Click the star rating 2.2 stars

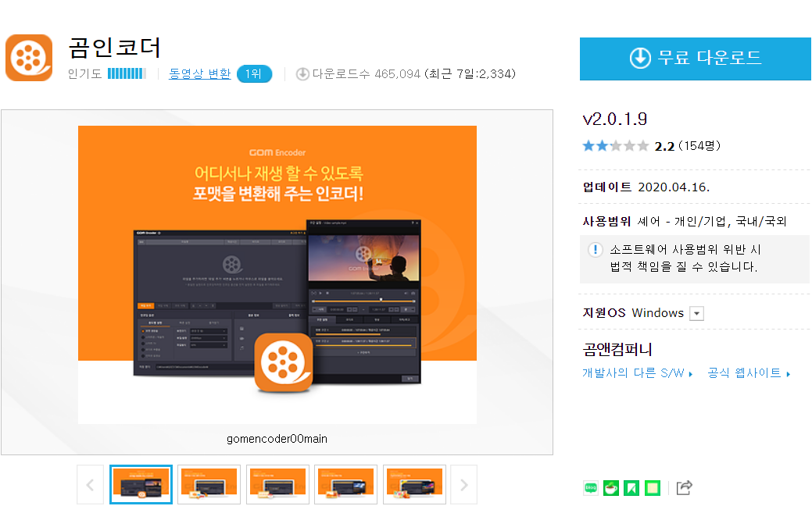pos(615,146)
